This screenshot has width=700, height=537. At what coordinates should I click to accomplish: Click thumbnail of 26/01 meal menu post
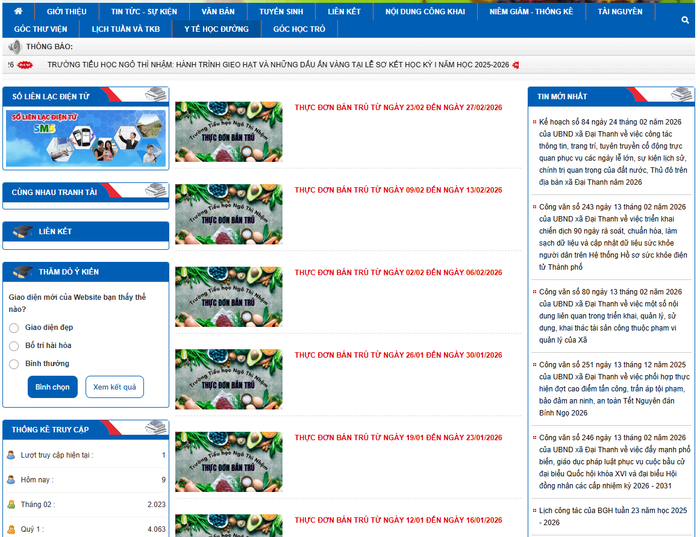[229, 379]
